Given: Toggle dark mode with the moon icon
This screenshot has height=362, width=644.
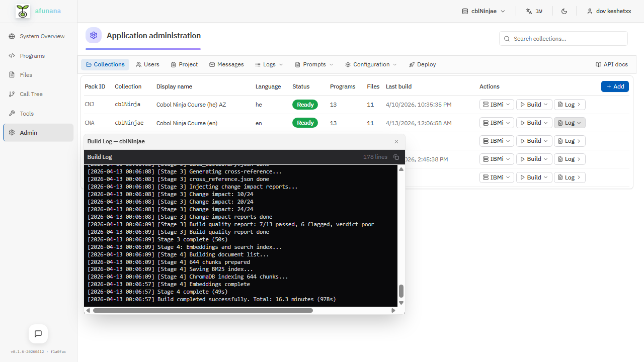Looking at the screenshot, I should 564,11.
